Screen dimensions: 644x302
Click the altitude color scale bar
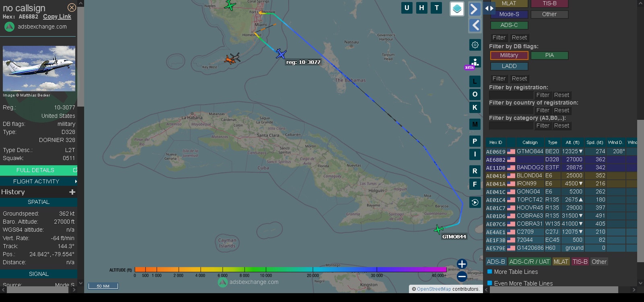291,269
